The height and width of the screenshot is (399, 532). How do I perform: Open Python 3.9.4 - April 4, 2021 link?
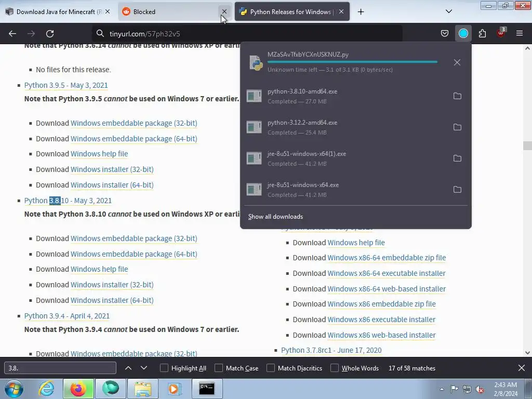67,316
